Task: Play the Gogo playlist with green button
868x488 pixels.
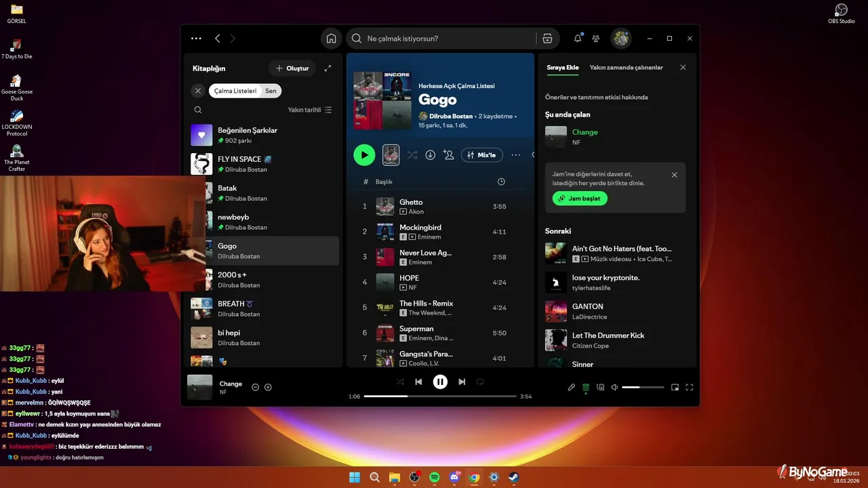Action: pyautogui.click(x=364, y=155)
